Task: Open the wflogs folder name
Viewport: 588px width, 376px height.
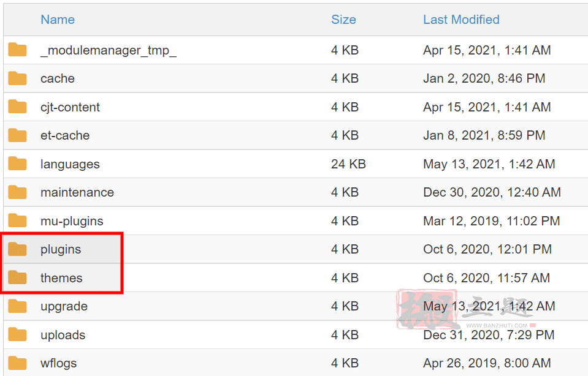Action: 58,363
